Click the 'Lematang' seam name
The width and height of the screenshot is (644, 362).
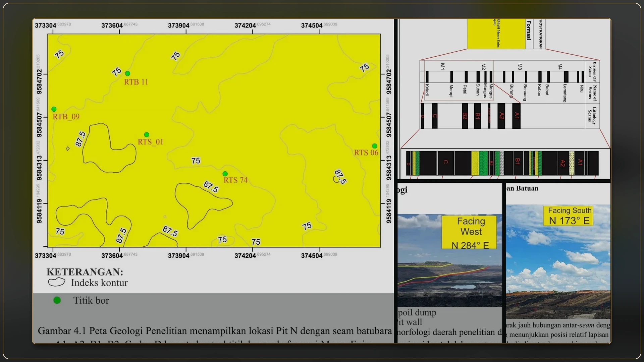coord(565,93)
